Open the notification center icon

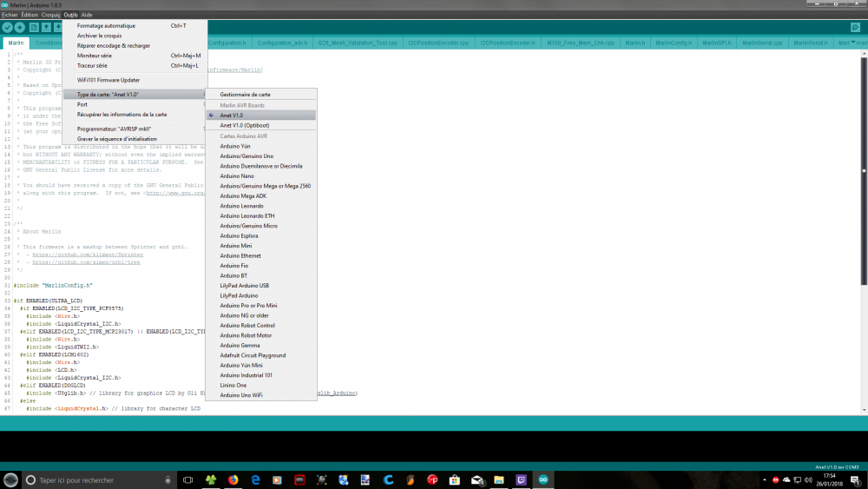[855, 480]
